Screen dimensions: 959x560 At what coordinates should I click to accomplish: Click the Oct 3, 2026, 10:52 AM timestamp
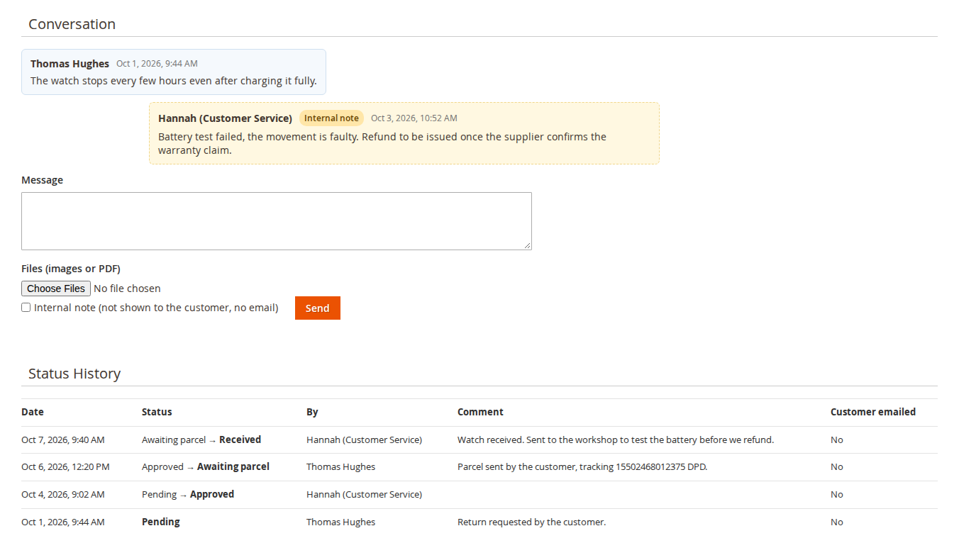click(414, 118)
